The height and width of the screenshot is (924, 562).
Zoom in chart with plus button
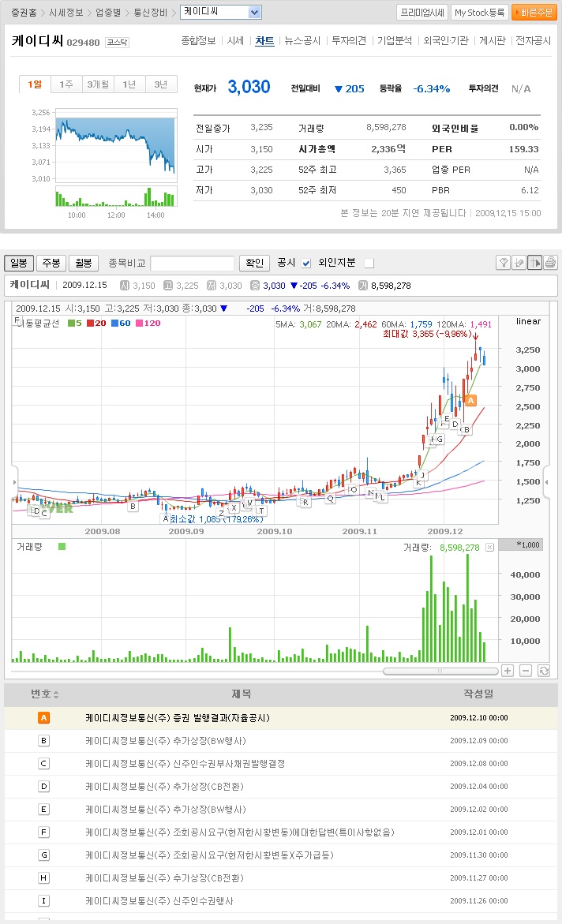508,671
